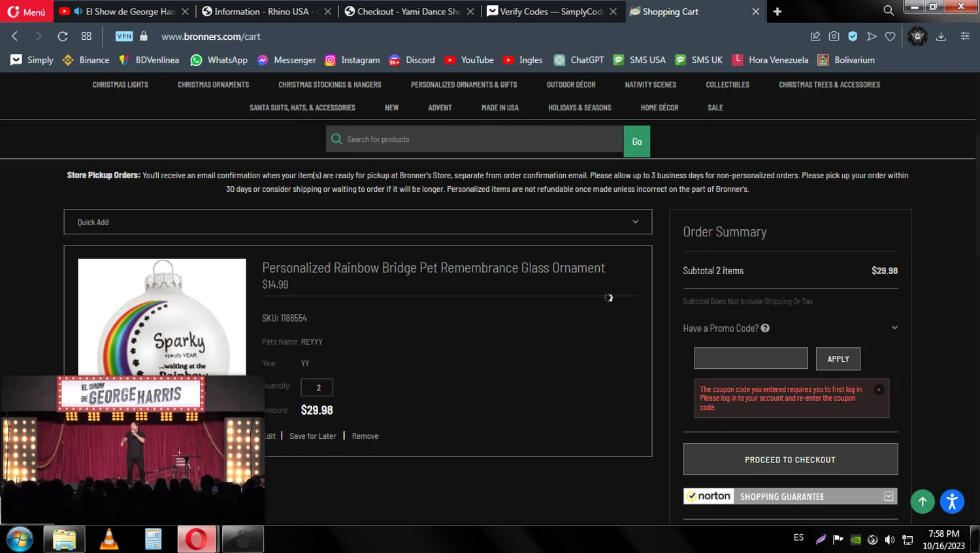
Task: Close the Shopping Cart tab
Action: click(756, 11)
